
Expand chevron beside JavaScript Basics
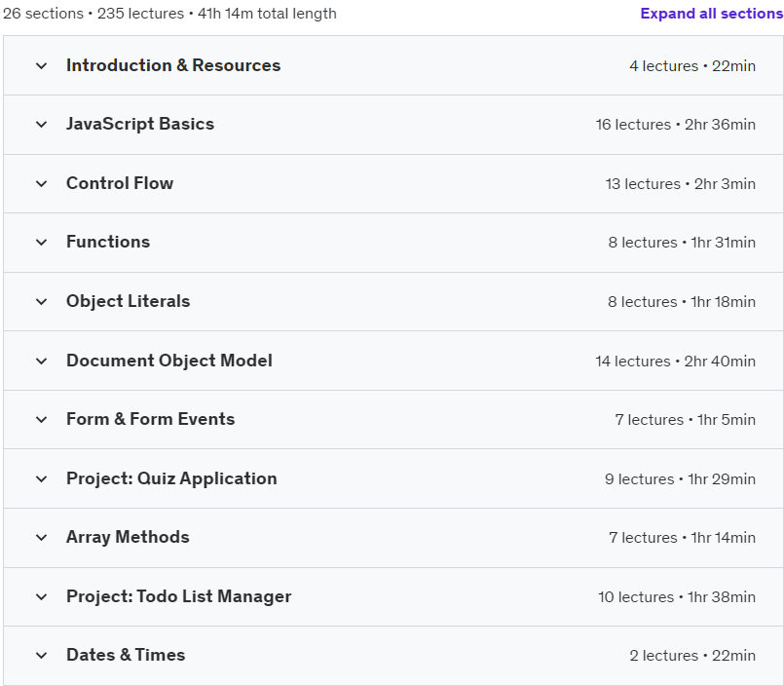pos(42,124)
